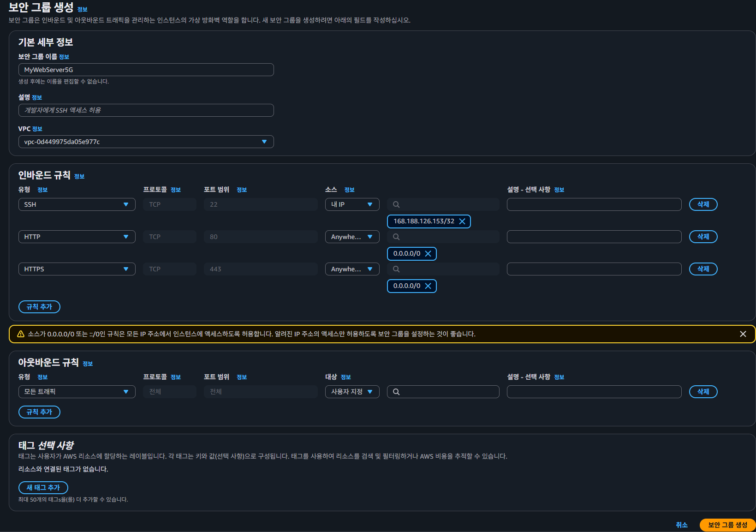This screenshot has height=532, width=756.
Task: Remove the HTTP rule's 0.0.0.0/0 chip
Action: pos(428,254)
